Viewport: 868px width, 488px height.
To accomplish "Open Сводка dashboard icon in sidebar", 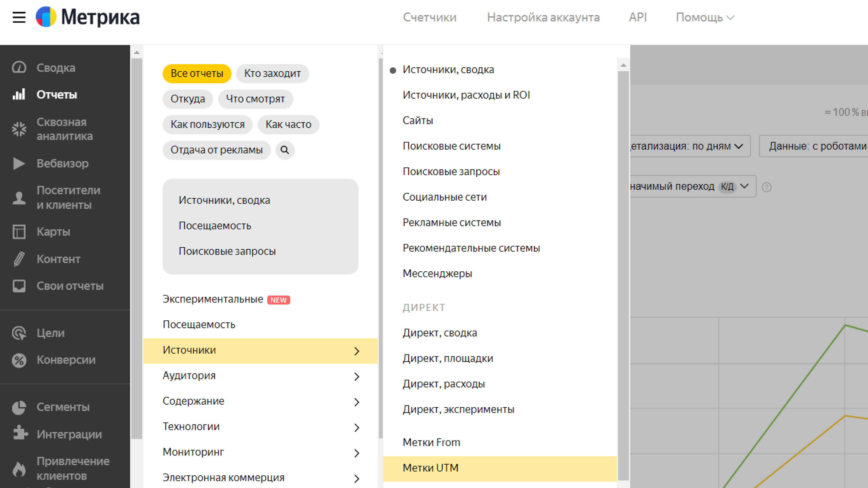I will click(19, 67).
